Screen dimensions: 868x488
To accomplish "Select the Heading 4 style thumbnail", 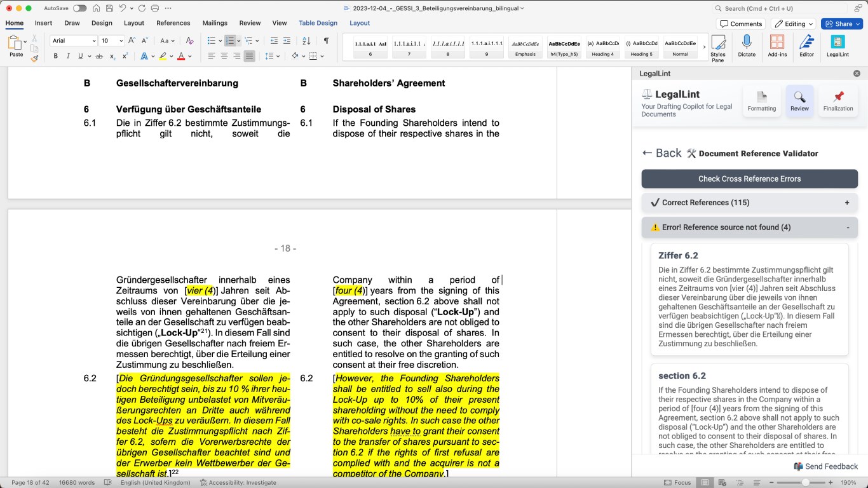I will (x=602, y=46).
